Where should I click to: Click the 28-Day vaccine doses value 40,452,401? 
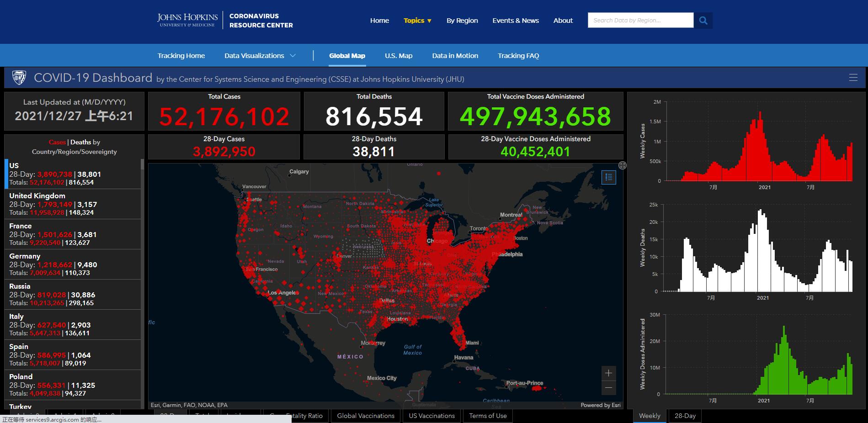535,152
